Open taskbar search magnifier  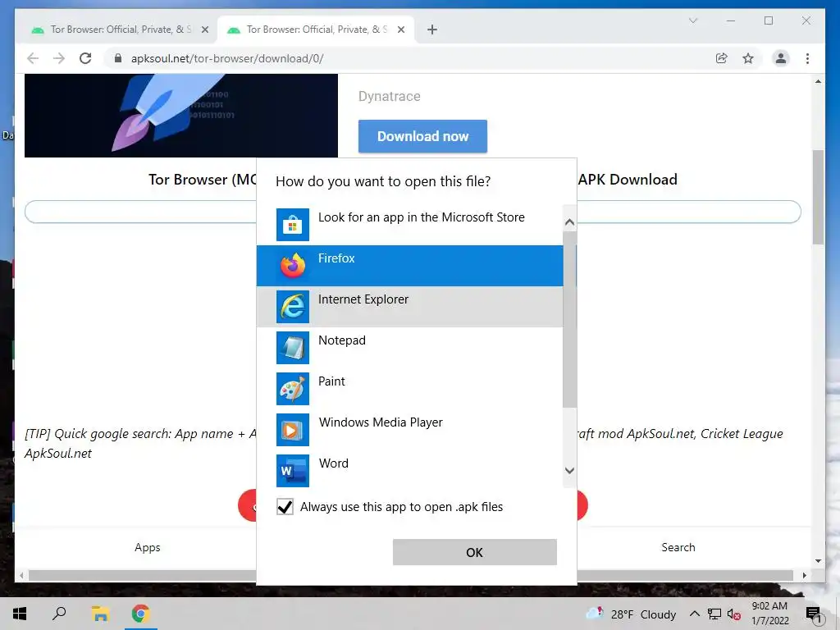(59, 614)
